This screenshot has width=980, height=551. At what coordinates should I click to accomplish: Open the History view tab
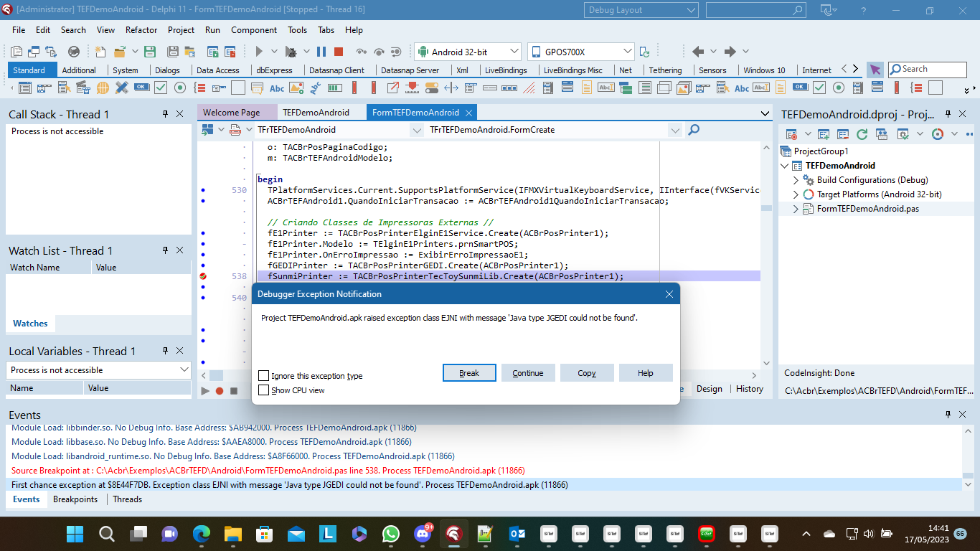coord(750,389)
